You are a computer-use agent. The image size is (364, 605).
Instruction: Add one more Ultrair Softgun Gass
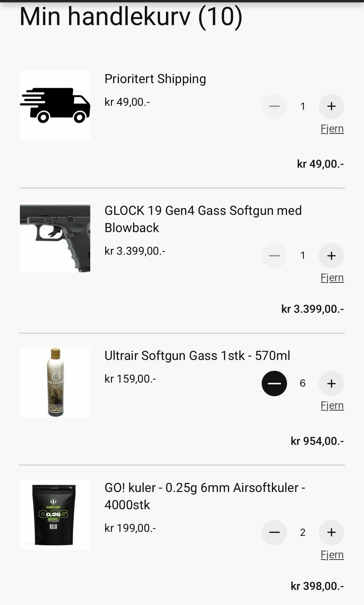[331, 383]
